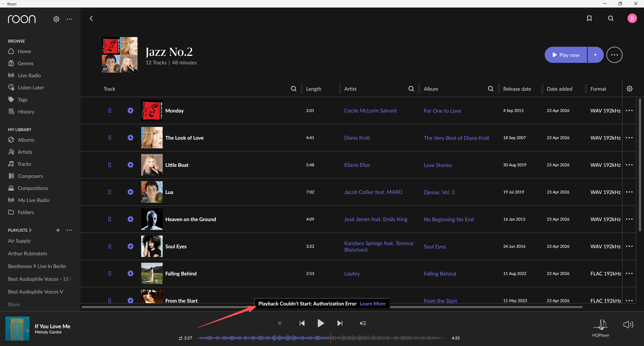This screenshot has height=346, width=644.
Task: Open the If You Love Me album cover
Action: 17,329
